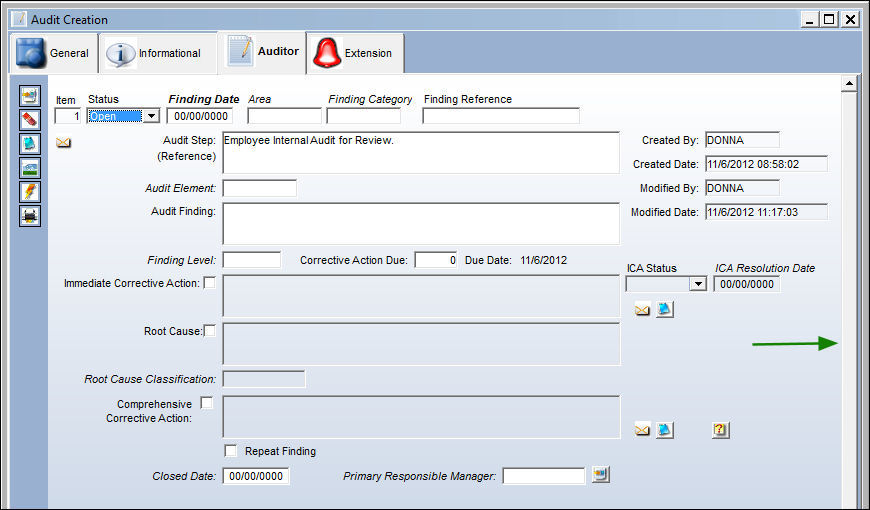Click the Finding Level field
Screen dimensions: 870x510
252,260
